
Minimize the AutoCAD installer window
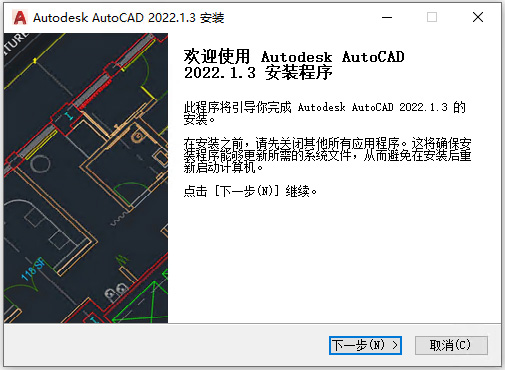tap(387, 17)
